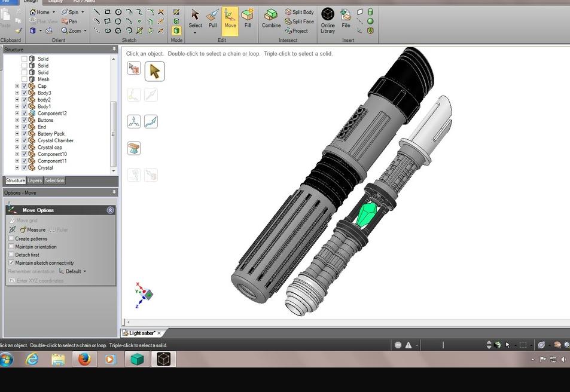Activate the Spin tool
Viewport: 570px width, 392px height.
(70, 12)
